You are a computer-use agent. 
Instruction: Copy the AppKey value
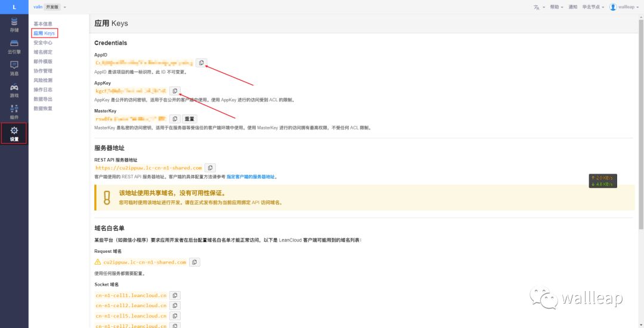tap(175, 91)
